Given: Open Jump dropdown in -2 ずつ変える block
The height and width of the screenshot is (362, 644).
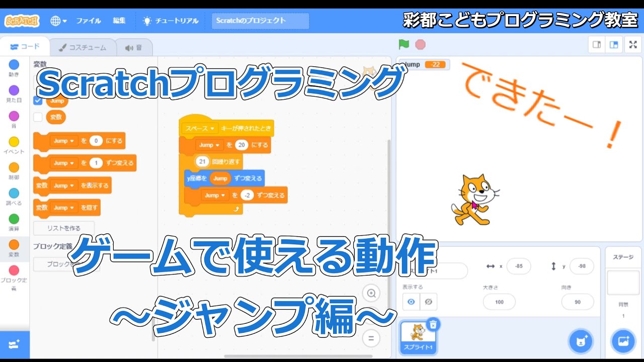Looking at the screenshot, I should pos(215,195).
